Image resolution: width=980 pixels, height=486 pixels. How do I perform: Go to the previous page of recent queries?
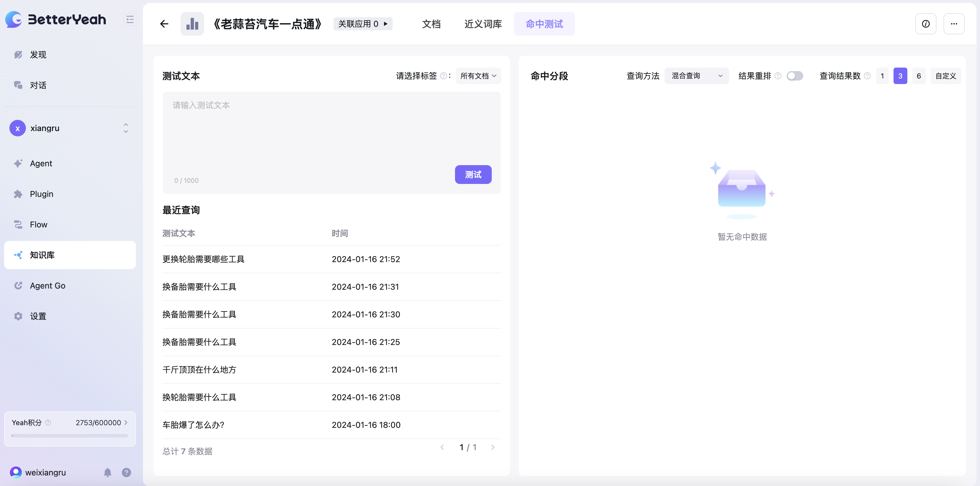point(442,447)
